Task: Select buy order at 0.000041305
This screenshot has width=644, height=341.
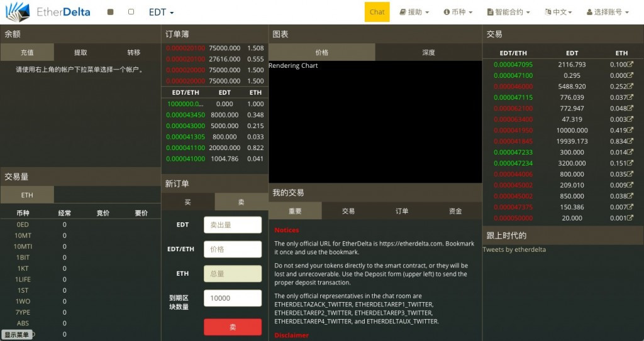Action: [x=215, y=137]
